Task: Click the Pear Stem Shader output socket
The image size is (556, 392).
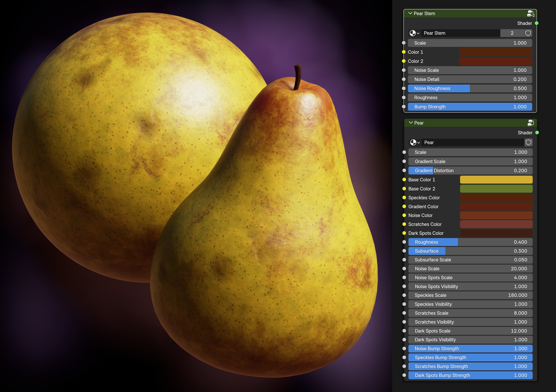Action: pyautogui.click(x=537, y=23)
